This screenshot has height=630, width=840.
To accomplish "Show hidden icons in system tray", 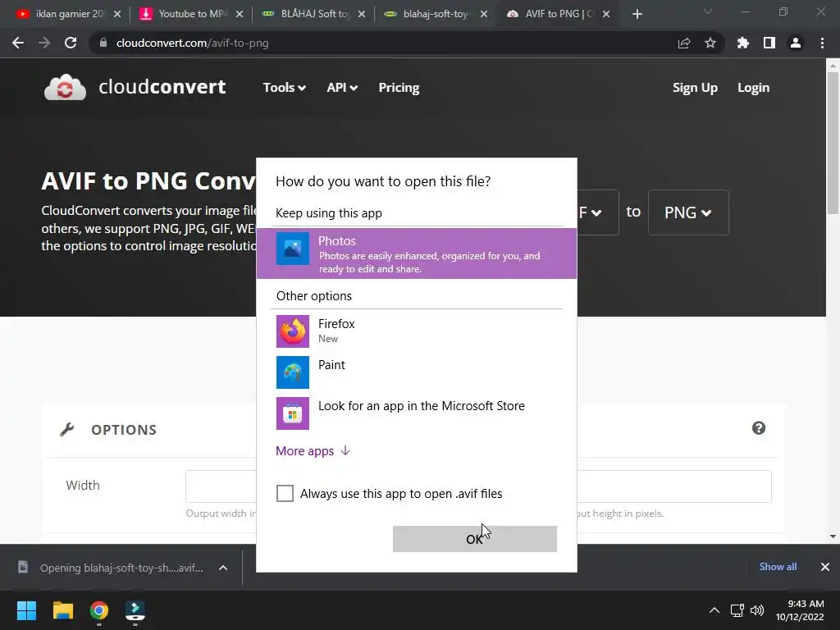I will [714, 610].
